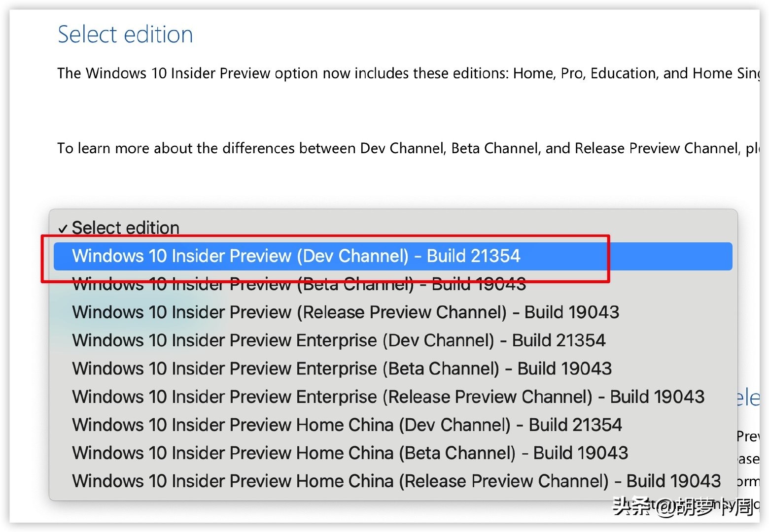Pick Home China (Beta Channel) Build 19043

click(x=350, y=453)
